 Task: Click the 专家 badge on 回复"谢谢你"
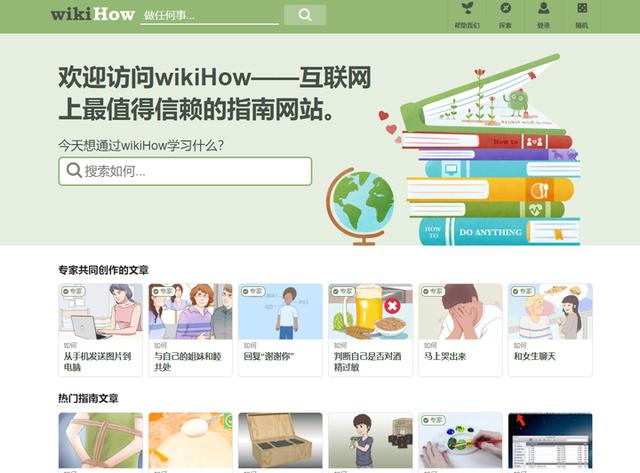pos(253,291)
